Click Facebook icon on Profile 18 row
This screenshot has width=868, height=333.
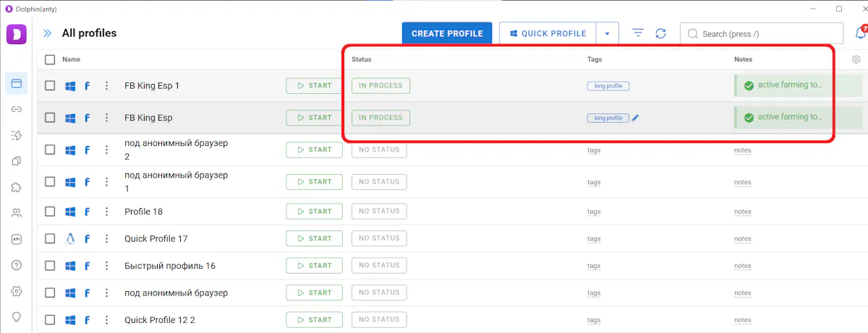pos(88,212)
